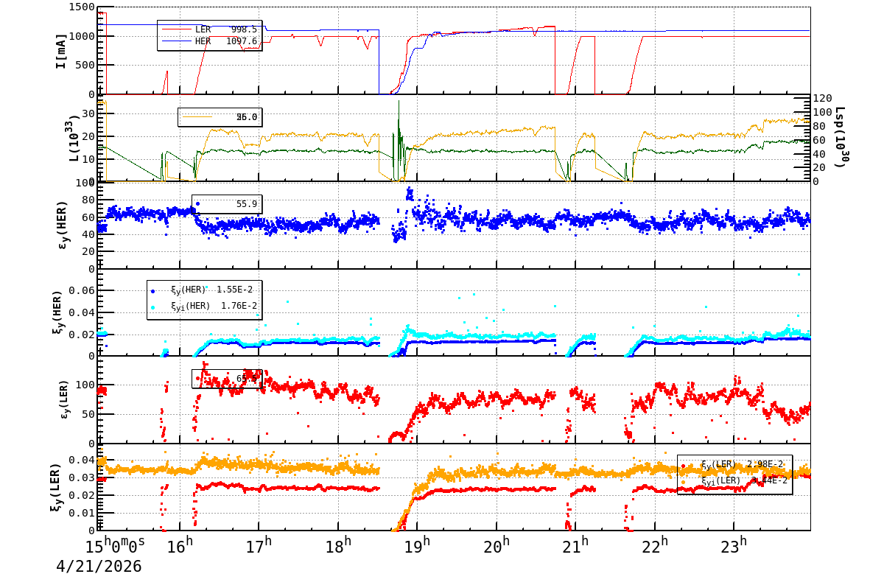The width and height of the screenshot is (884, 588).
Task: Click the red LER line sample in legend
Action: coord(176,29)
